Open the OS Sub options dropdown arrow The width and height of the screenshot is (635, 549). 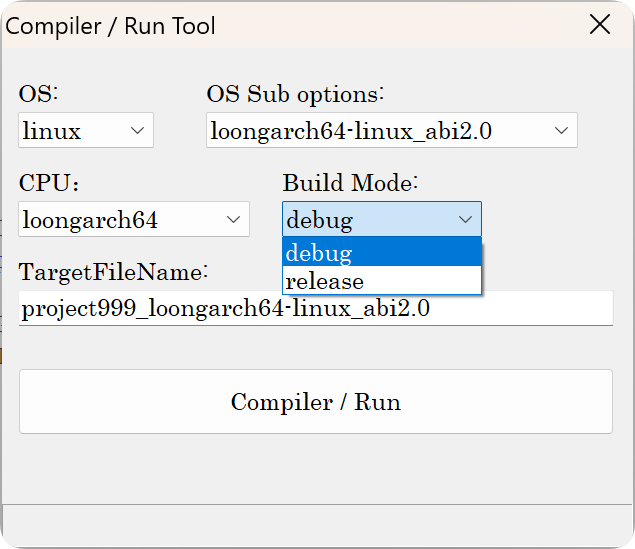[x=561, y=131]
